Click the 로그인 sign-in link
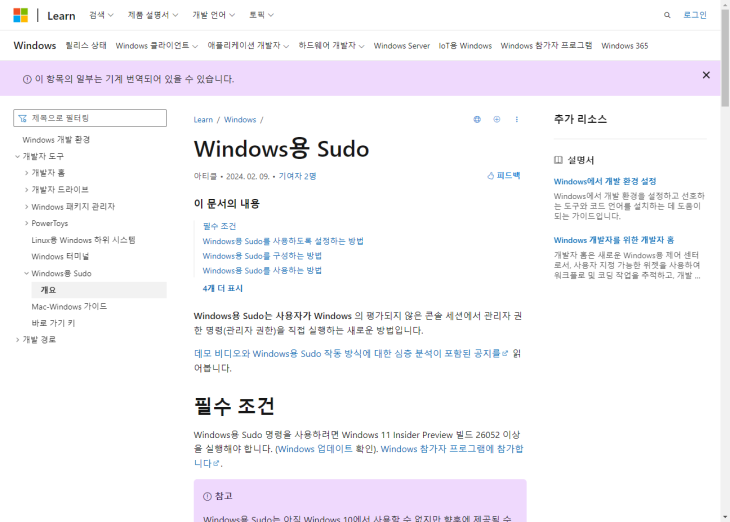Viewport: 730px width, 522px height. click(694, 15)
